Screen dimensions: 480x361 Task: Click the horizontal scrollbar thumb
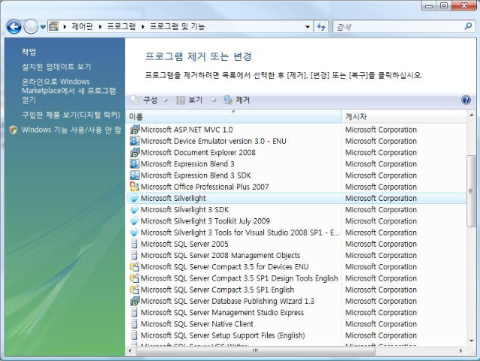pos(256,351)
